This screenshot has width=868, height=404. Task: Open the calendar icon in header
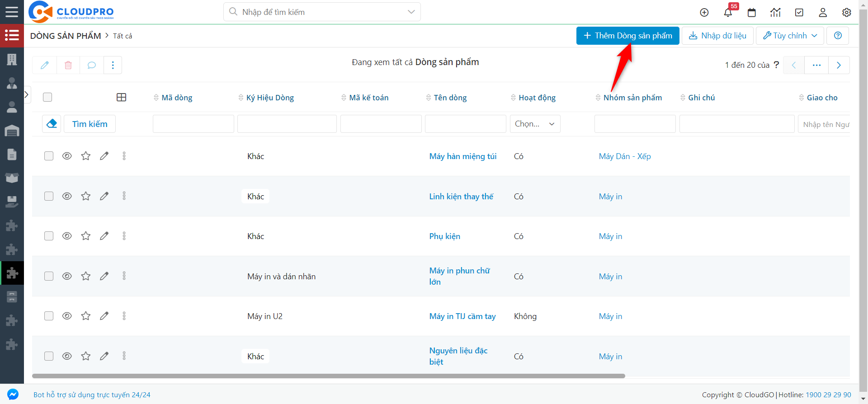(x=752, y=13)
